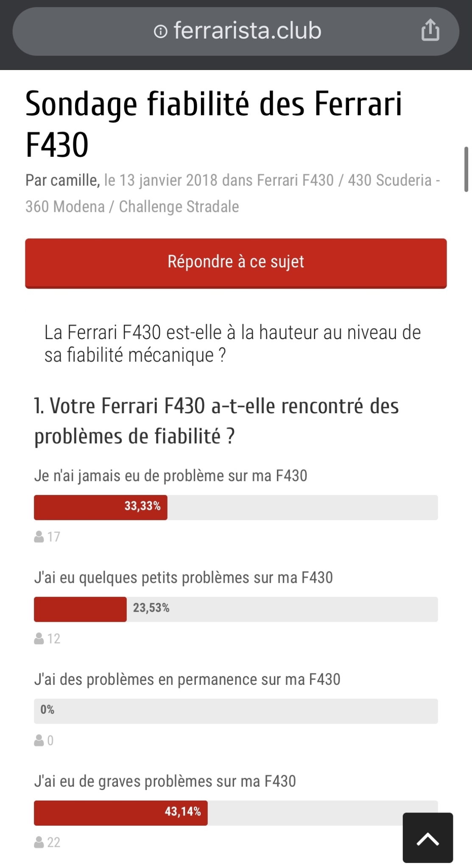Screen dimensions: 472x868
Task: Select option J'ai des problèmes en permanence
Action: (187, 679)
